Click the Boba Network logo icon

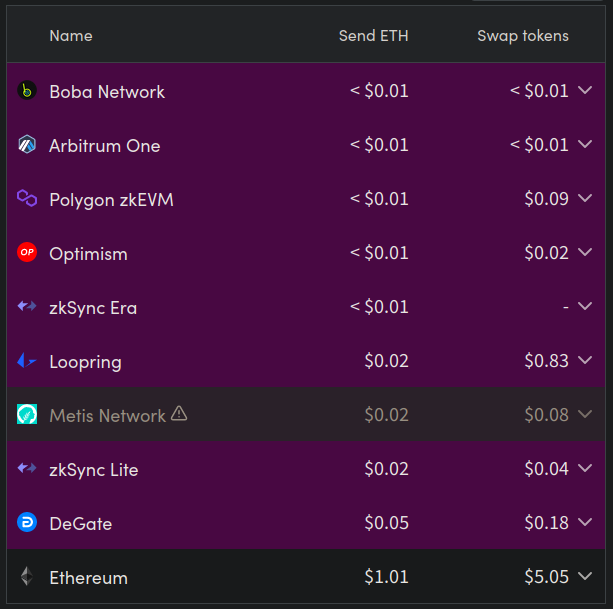pyautogui.click(x=27, y=91)
